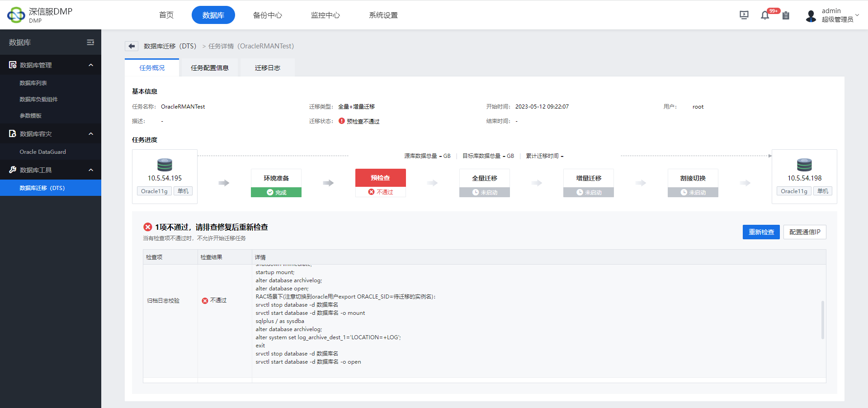Open 备份中心 in the top navigation
Image resolution: width=868 pixels, height=408 pixels.
[267, 15]
